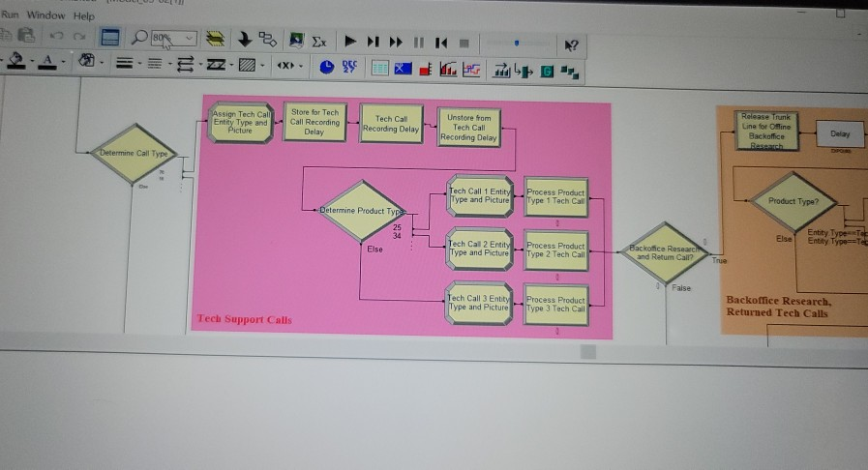The height and width of the screenshot is (470, 868).
Task: Select the Determine Product Type decision module
Action: tap(362, 211)
